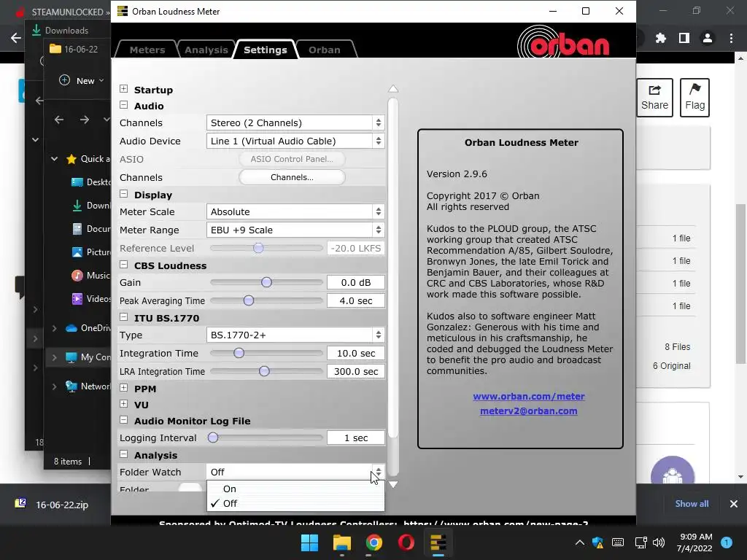Open the Analysis tab
This screenshot has width=747, height=560.
pos(206,50)
